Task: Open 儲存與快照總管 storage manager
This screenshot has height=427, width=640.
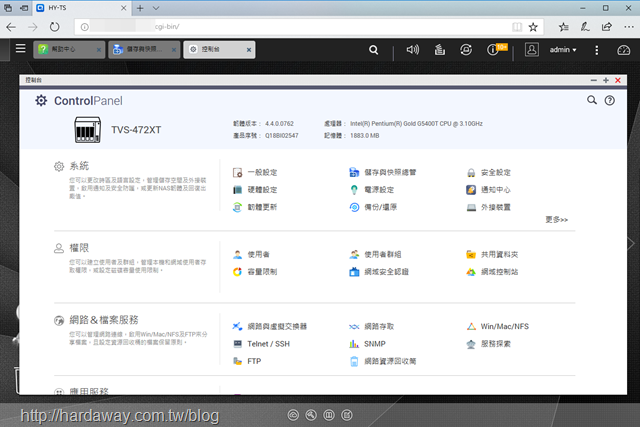Action: coord(383,173)
